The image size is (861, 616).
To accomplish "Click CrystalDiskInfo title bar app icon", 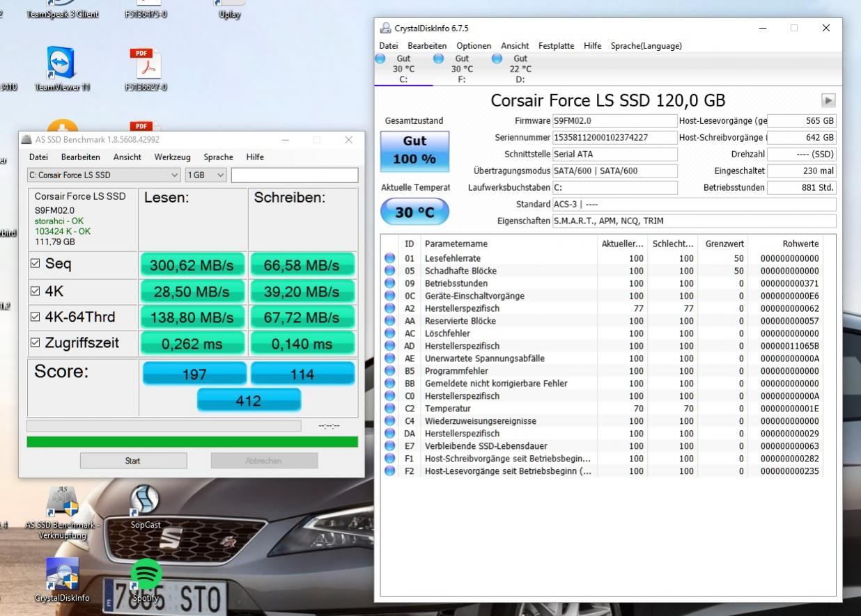I will 385,29.
